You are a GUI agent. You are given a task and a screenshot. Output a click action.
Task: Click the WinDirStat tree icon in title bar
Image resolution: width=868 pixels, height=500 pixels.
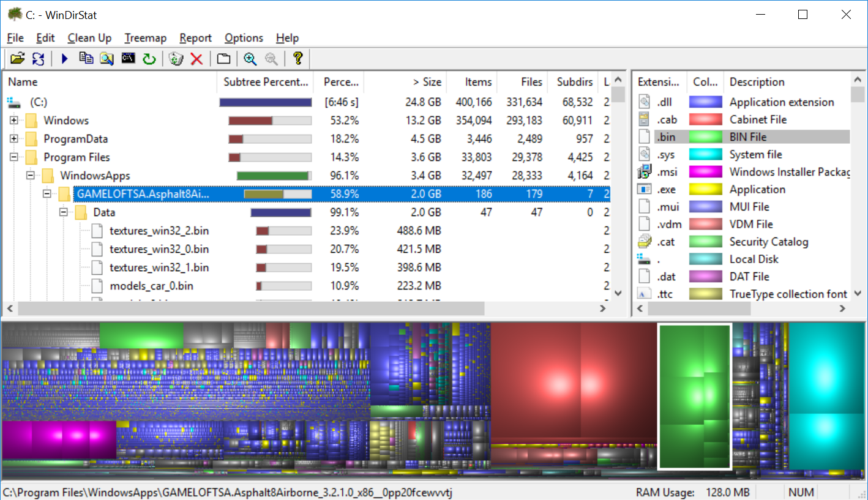tap(15, 15)
